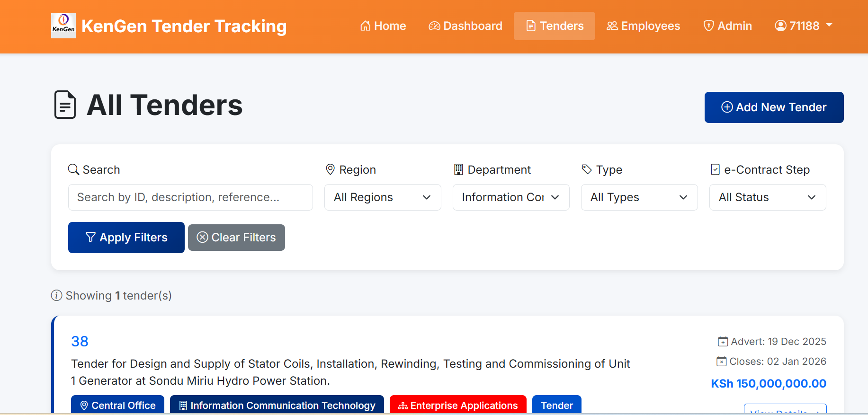Focus the tender search input field
868x415 pixels.
coord(190,197)
